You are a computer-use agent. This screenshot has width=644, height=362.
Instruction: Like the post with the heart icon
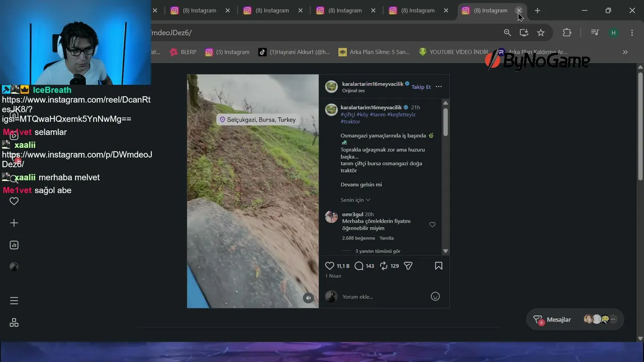click(330, 266)
